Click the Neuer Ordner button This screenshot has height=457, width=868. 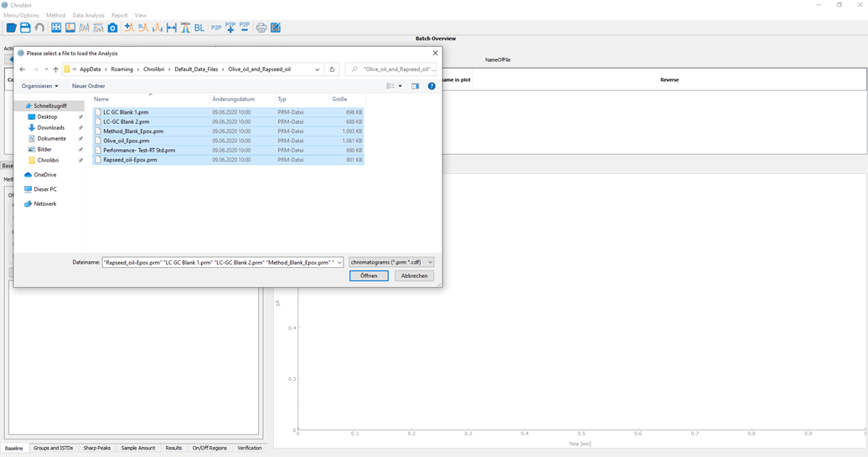click(89, 85)
